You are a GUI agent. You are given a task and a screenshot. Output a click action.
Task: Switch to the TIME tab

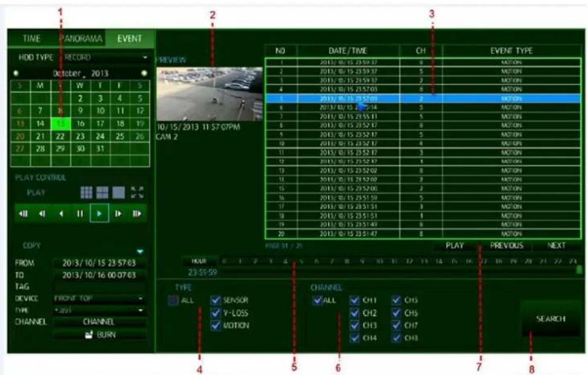coord(31,39)
